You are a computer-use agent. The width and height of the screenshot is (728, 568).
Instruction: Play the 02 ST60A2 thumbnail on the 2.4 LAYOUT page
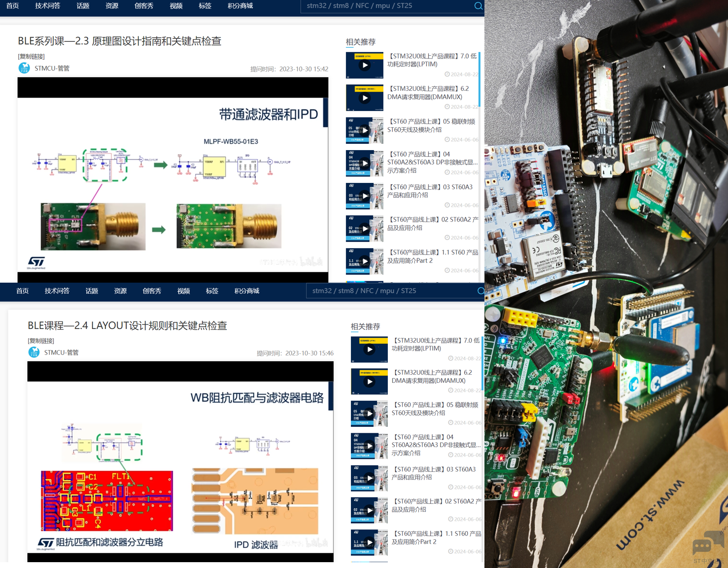click(369, 510)
